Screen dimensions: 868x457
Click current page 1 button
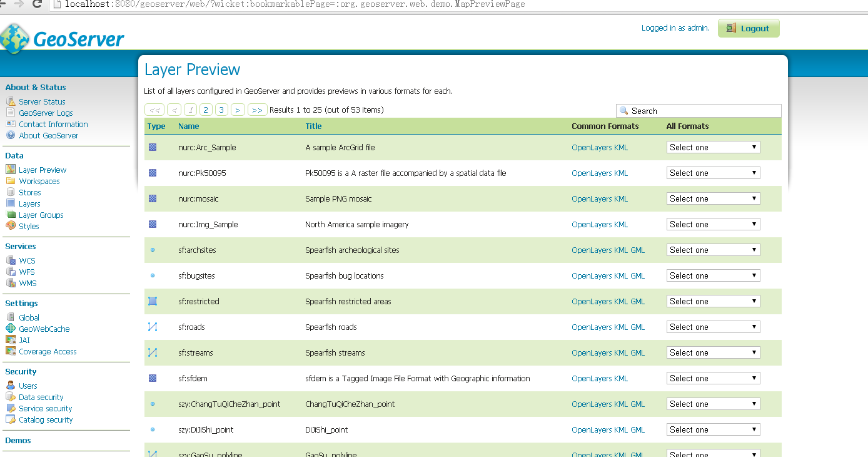190,110
